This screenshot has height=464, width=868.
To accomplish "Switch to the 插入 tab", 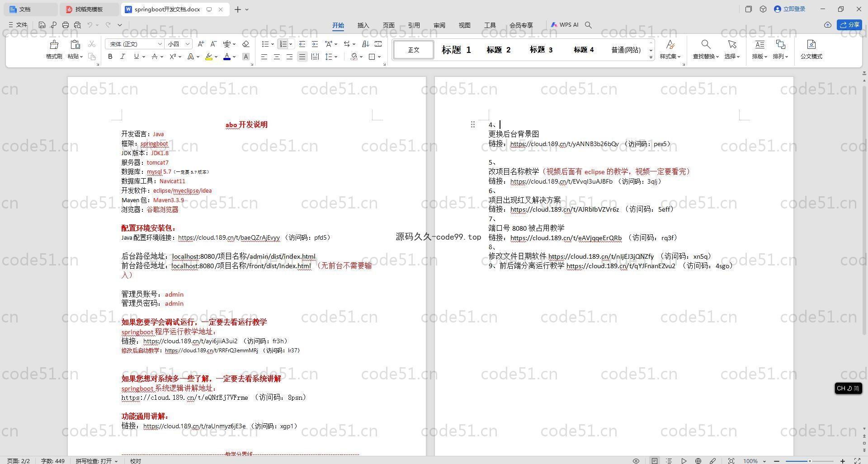I will pos(363,25).
